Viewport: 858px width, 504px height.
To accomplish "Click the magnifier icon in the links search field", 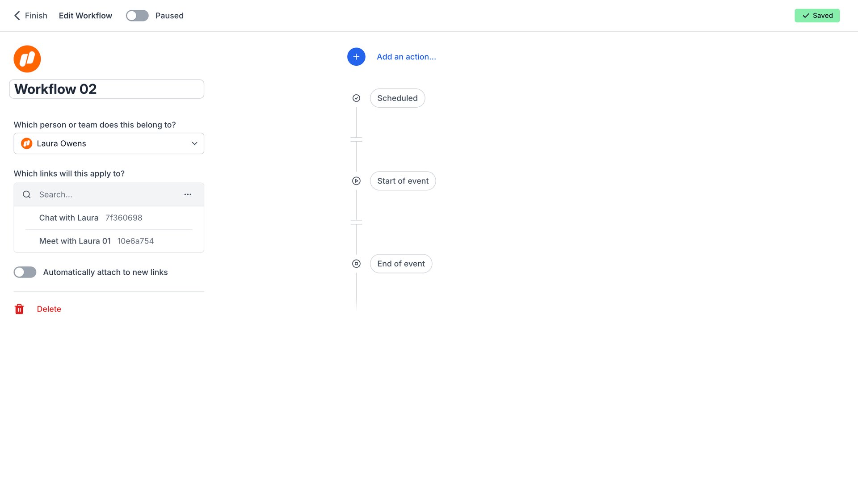I will pyautogui.click(x=26, y=194).
